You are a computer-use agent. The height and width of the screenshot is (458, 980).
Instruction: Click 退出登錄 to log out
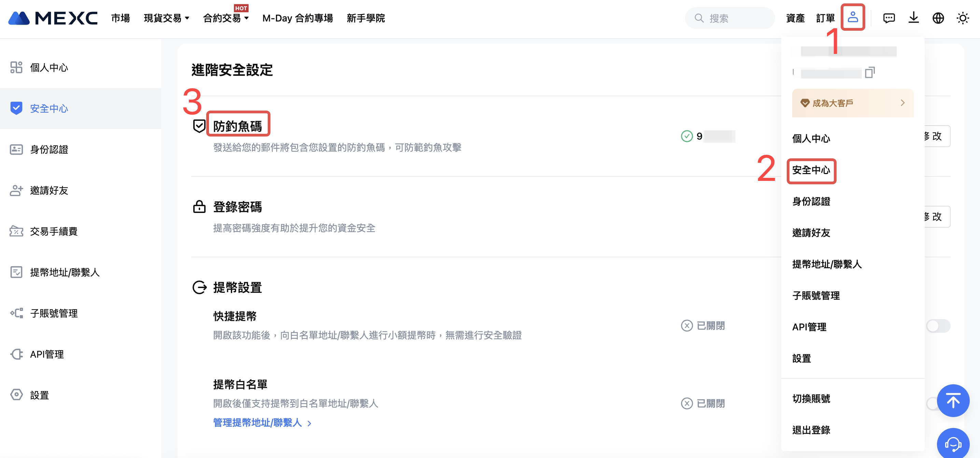pyautogui.click(x=811, y=430)
